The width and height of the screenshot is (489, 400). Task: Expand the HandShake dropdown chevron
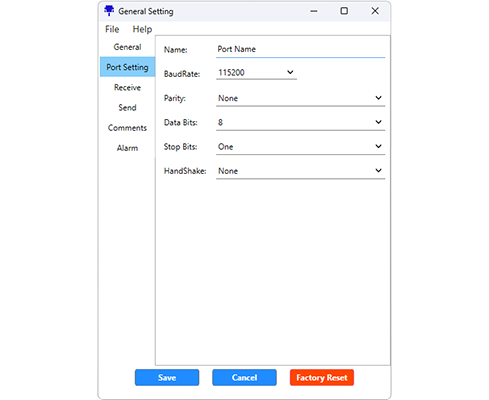pos(378,170)
